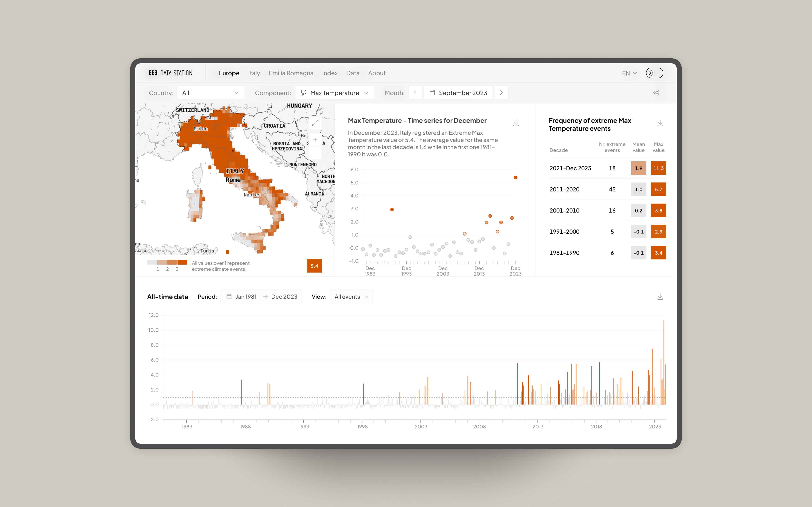Download the All-time data chart

point(660,296)
